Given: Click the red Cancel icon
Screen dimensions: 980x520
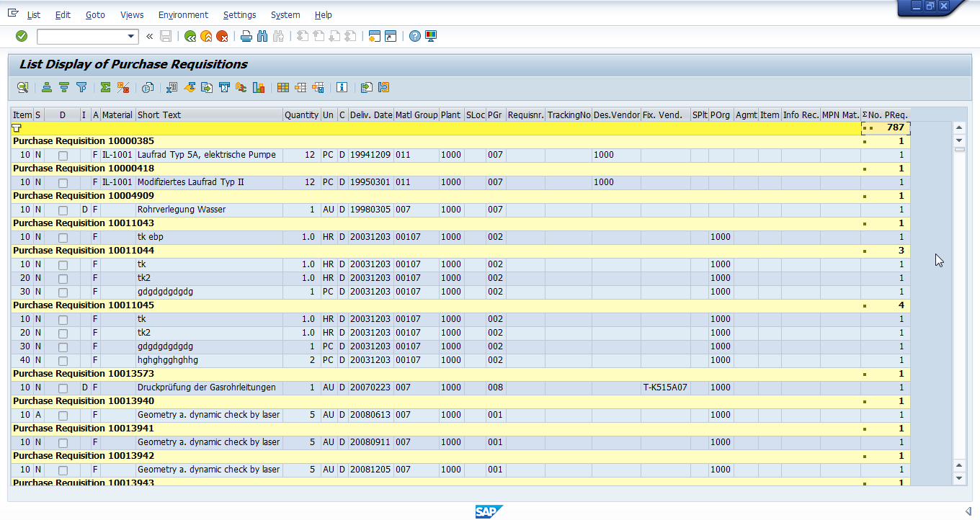Looking at the screenshot, I should [x=223, y=36].
